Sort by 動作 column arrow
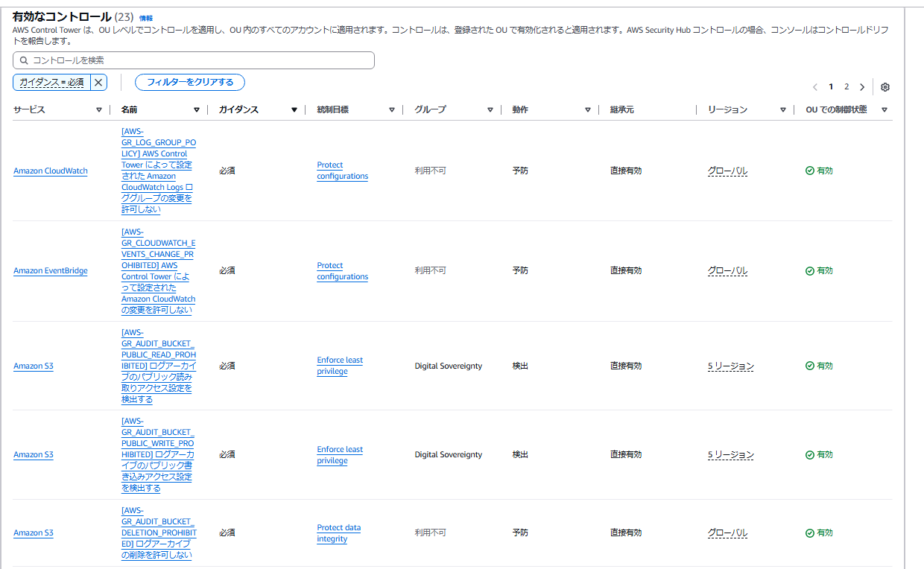 point(588,109)
